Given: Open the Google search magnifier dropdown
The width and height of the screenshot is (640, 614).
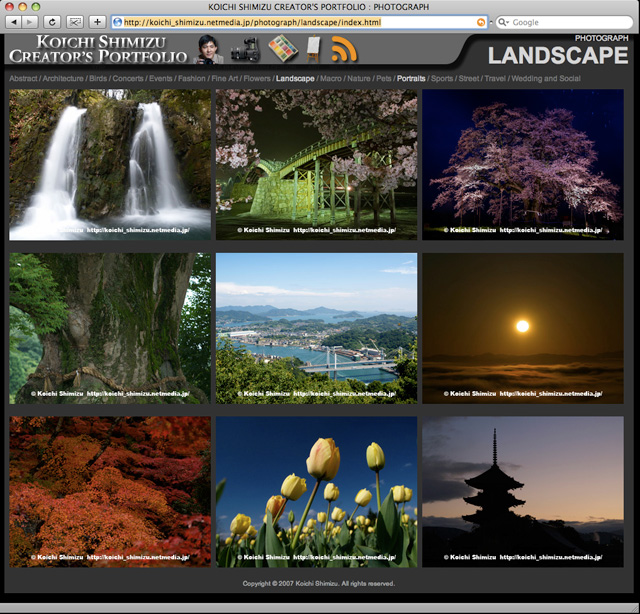Looking at the screenshot, I should pyautogui.click(x=504, y=21).
